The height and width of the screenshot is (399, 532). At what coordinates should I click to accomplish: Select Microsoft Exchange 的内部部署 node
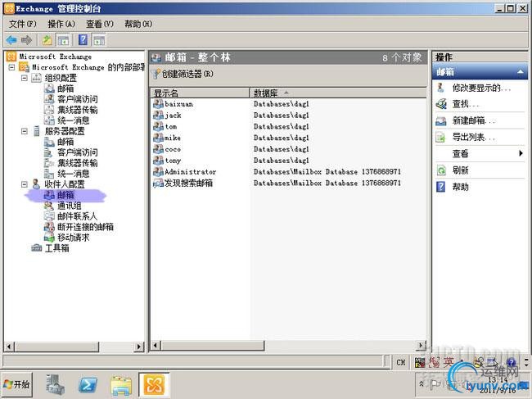pos(88,67)
